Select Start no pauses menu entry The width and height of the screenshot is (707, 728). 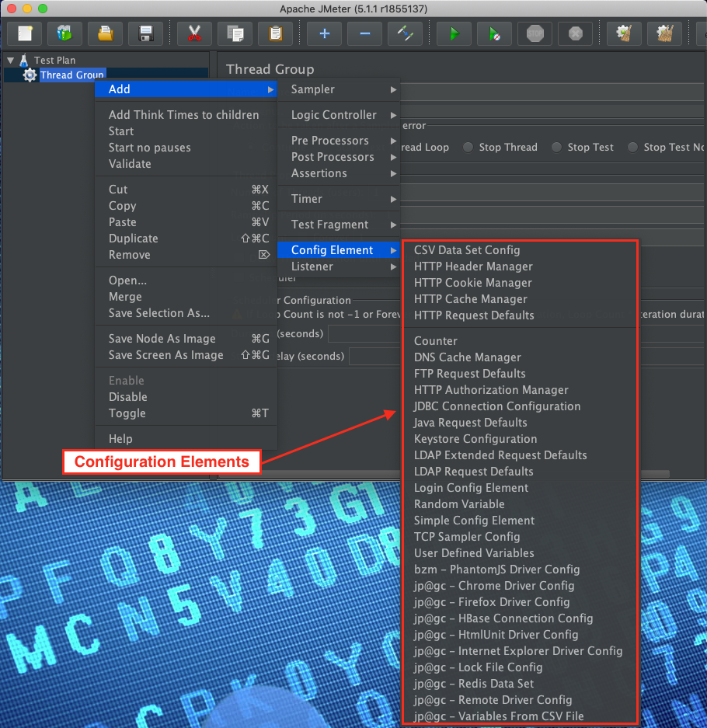point(186,148)
